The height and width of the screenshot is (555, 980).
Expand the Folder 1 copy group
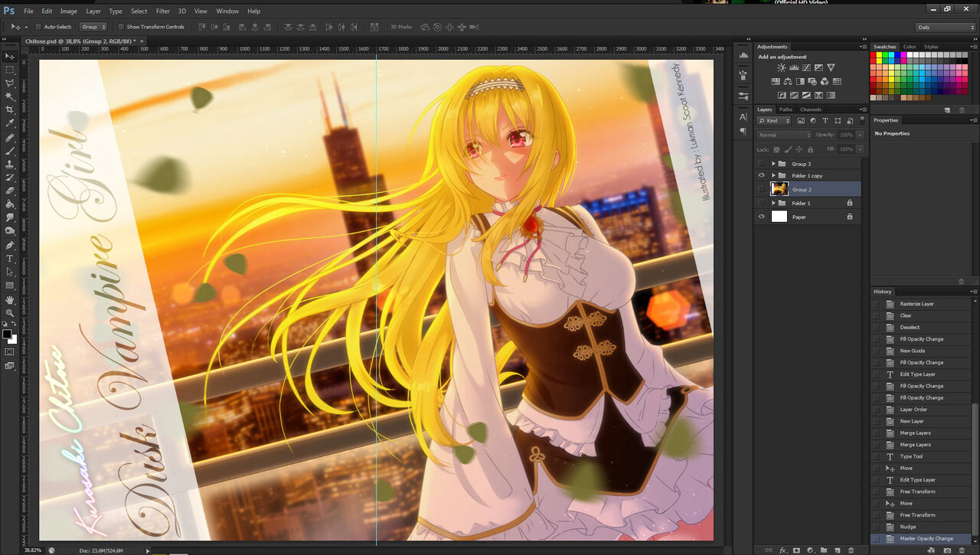(x=773, y=176)
